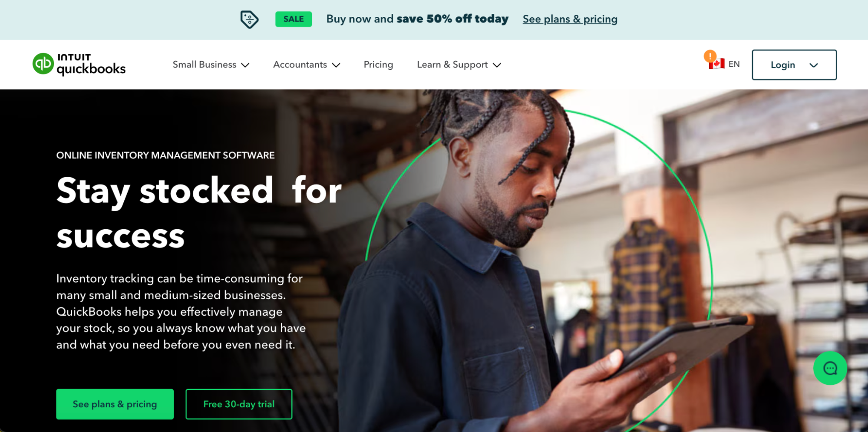Open the Login dropdown arrow
This screenshot has width=868, height=432.
coord(814,65)
